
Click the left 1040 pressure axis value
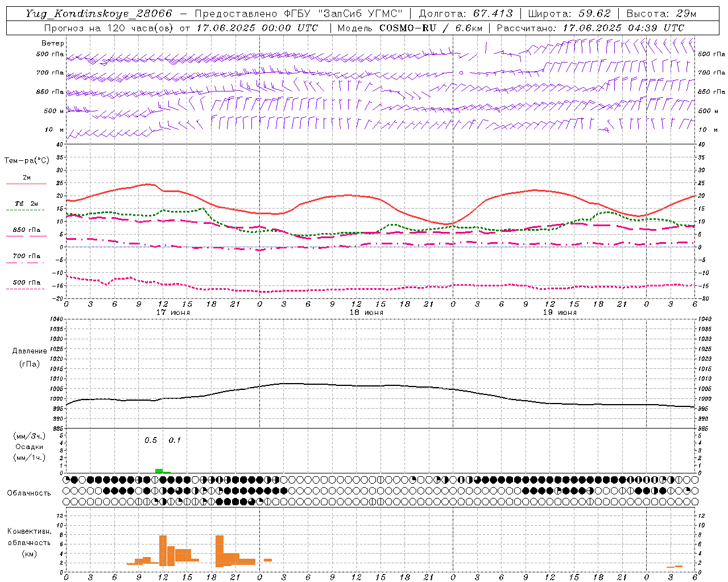56,319
